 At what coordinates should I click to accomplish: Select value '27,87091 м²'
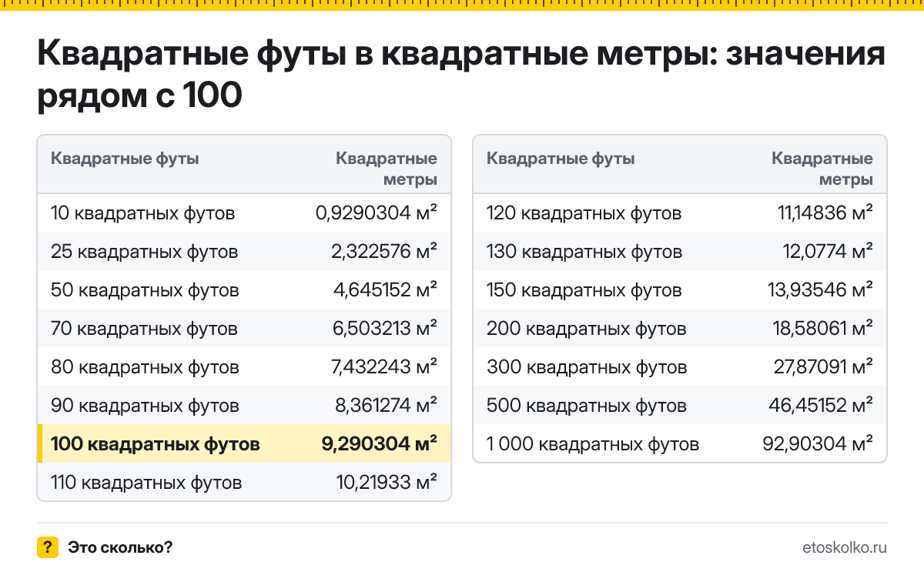click(824, 367)
